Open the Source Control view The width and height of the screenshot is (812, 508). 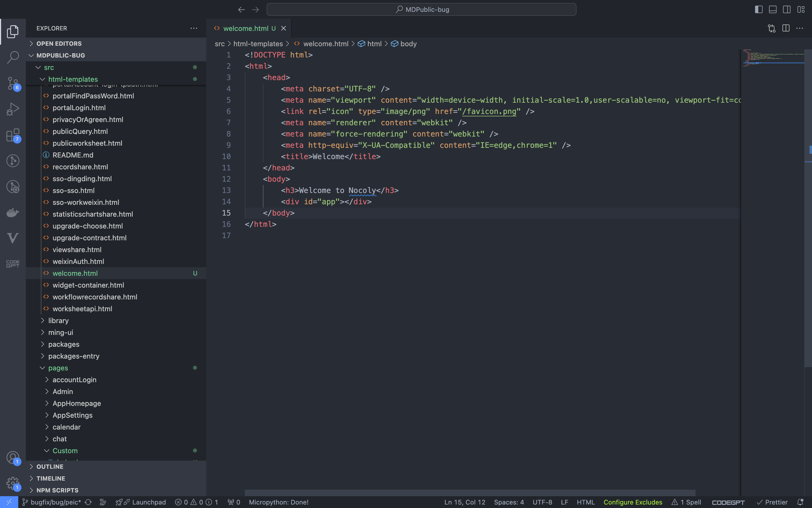13,83
